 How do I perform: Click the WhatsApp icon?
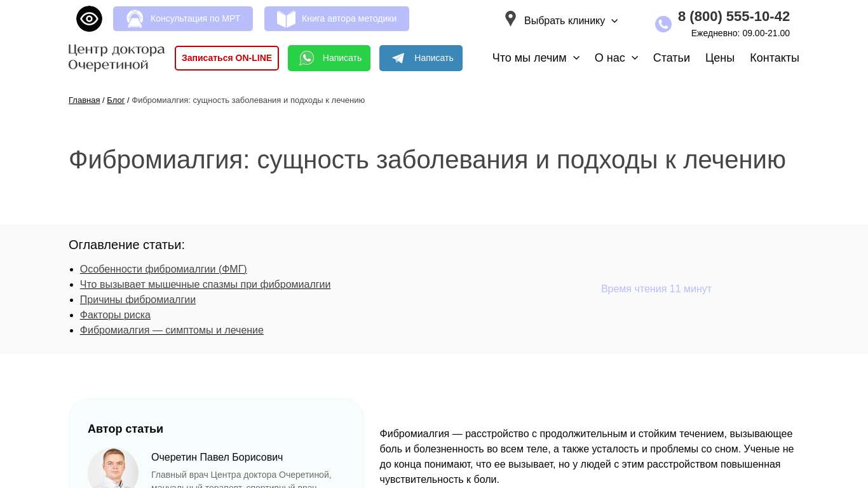307,58
